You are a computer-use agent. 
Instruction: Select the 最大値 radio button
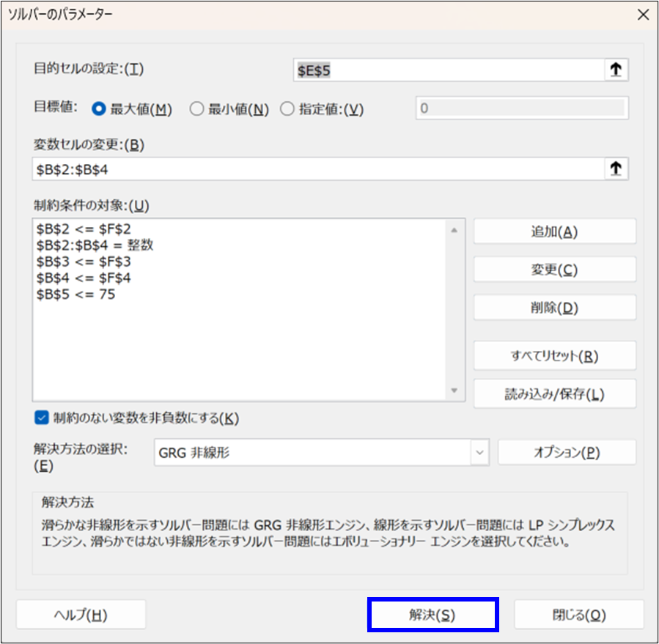(x=99, y=109)
